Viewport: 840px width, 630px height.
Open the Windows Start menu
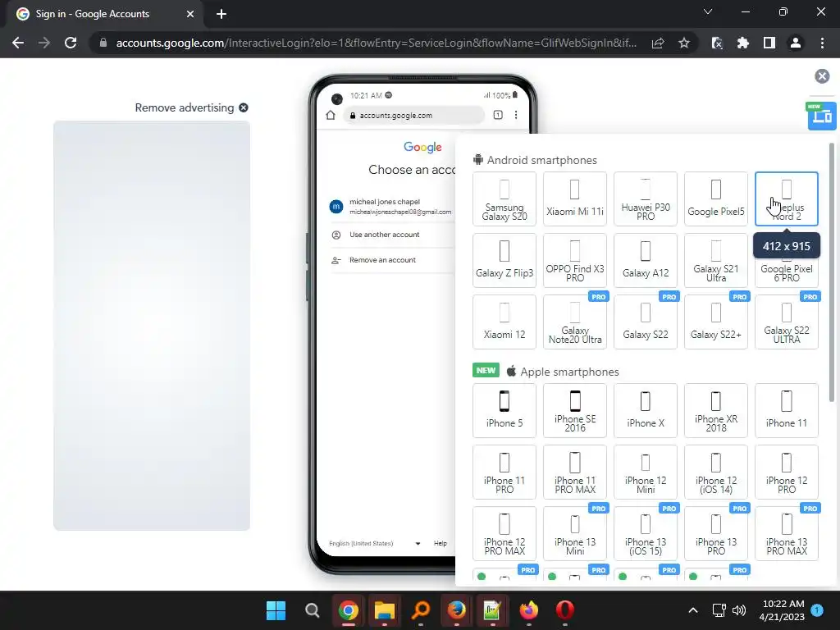[x=276, y=610]
